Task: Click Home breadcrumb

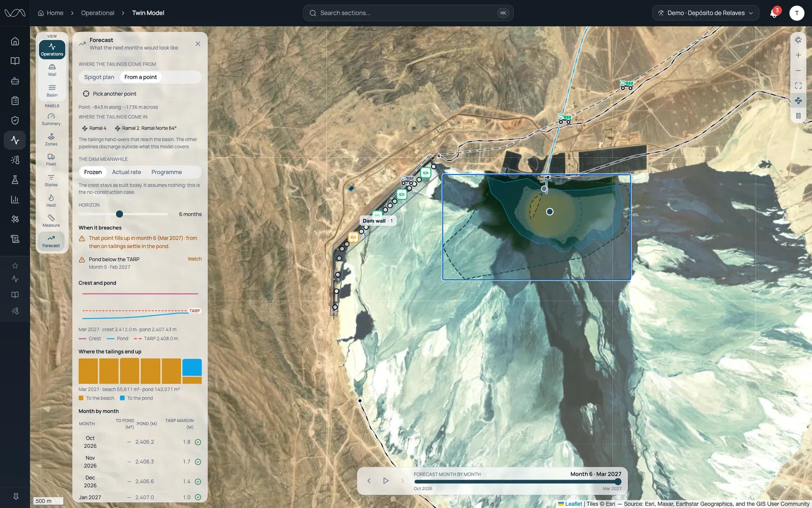Action: point(51,13)
